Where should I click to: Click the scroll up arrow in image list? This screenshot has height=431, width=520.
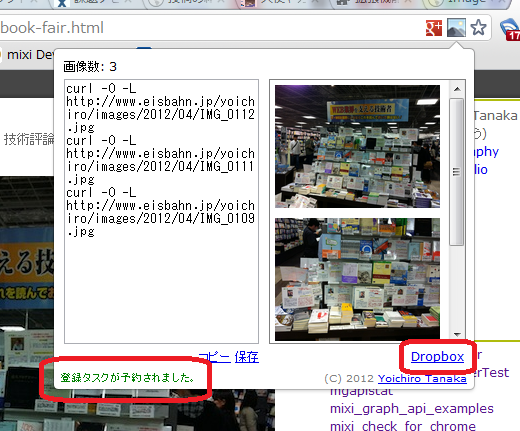[x=457, y=89]
